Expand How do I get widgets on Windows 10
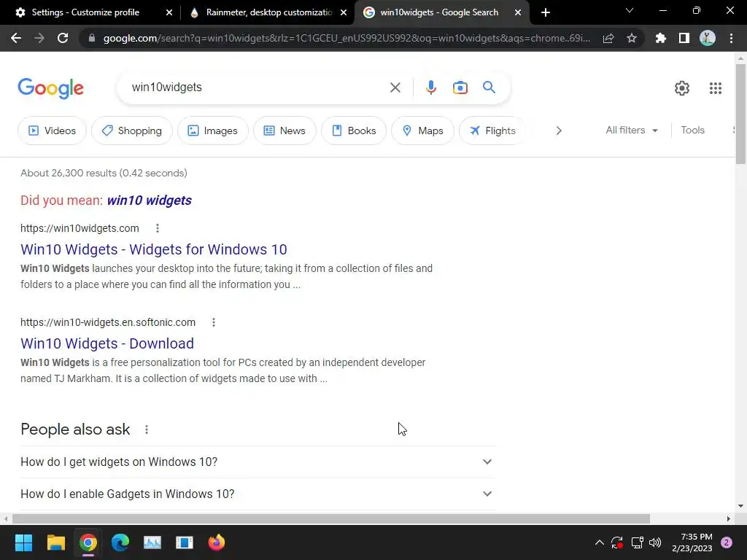The width and height of the screenshot is (747, 560). click(x=258, y=462)
